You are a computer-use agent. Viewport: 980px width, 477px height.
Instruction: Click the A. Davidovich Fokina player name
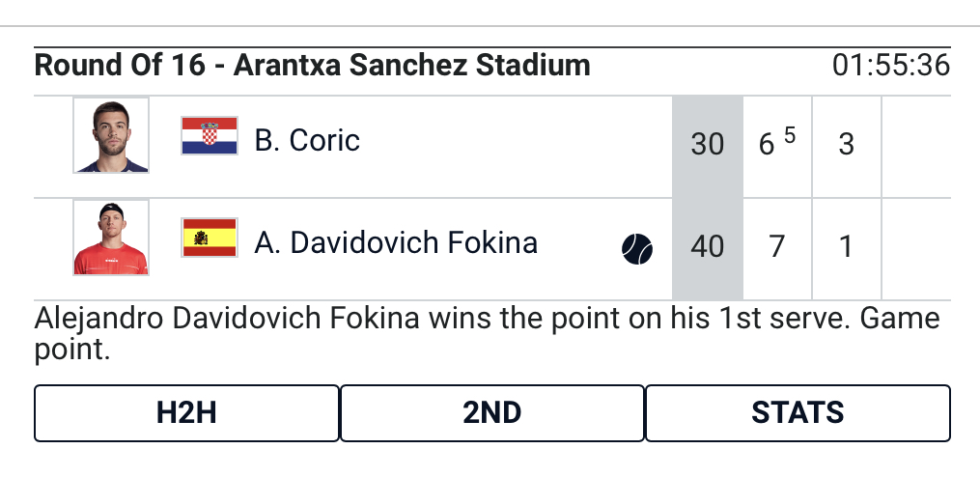tap(396, 242)
